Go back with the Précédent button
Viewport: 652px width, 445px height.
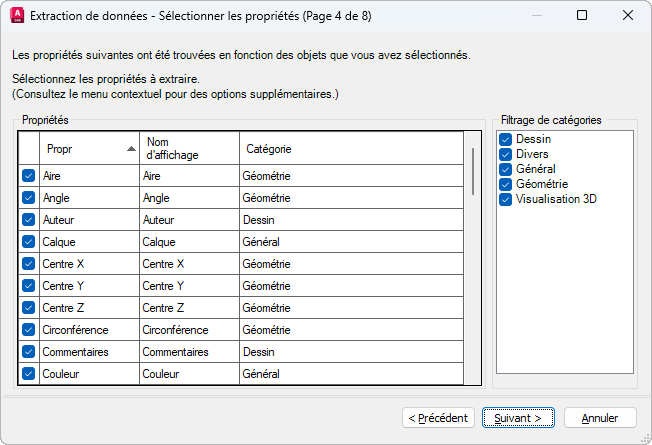click(x=439, y=417)
